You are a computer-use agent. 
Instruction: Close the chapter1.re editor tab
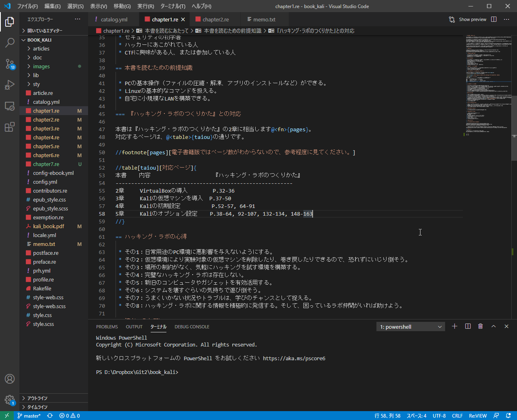point(183,19)
